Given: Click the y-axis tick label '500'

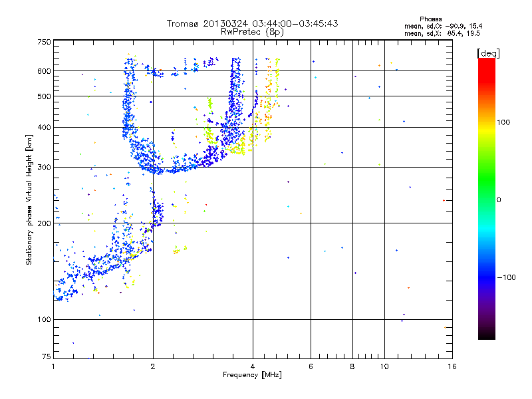Looking at the screenshot, I should [x=44, y=96].
